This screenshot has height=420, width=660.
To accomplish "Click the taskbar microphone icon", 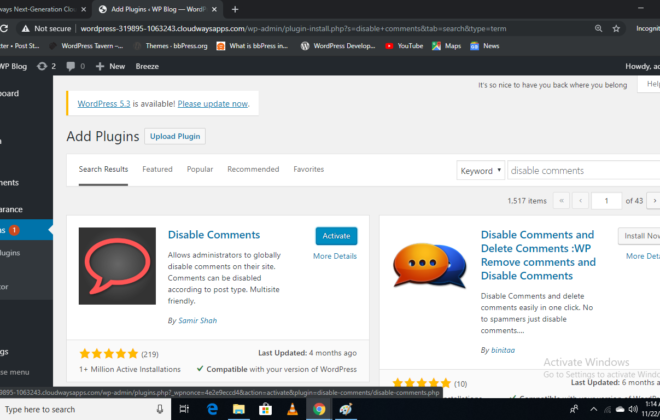I will click(x=160, y=409).
